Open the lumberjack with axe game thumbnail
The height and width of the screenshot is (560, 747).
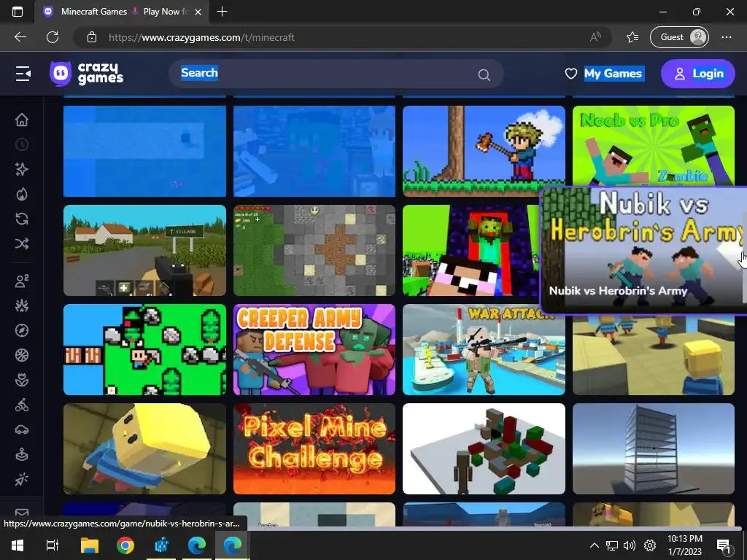[x=484, y=151]
